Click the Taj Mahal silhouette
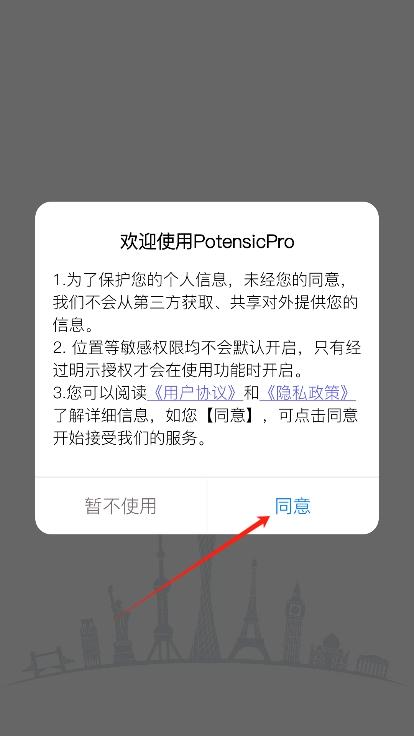The height and width of the screenshot is (736, 414). [330, 650]
